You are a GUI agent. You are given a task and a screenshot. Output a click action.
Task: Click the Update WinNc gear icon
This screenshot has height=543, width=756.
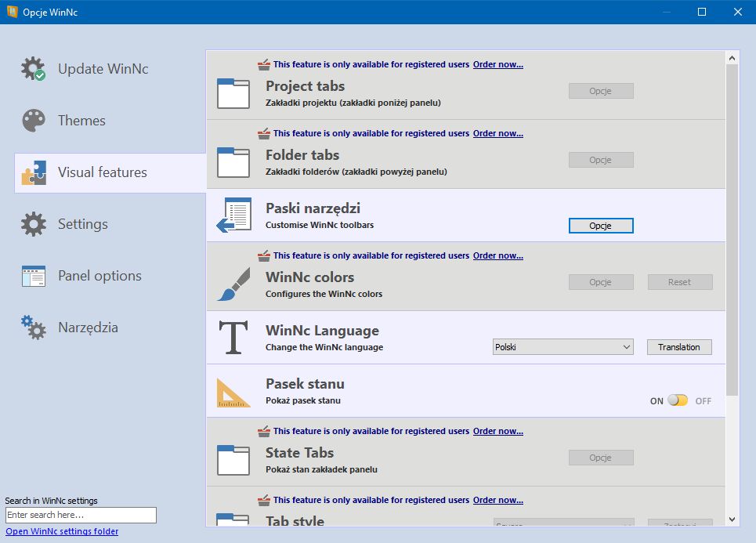[x=33, y=68]
